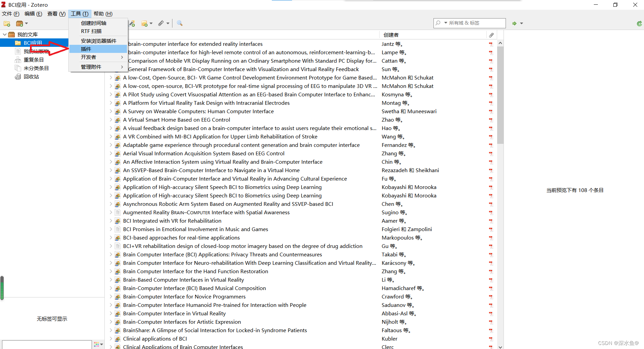644x349 pixels.
Task: Click PDF icon in the Swetha 和 Muneeswari row
Action: click(491, 112)
